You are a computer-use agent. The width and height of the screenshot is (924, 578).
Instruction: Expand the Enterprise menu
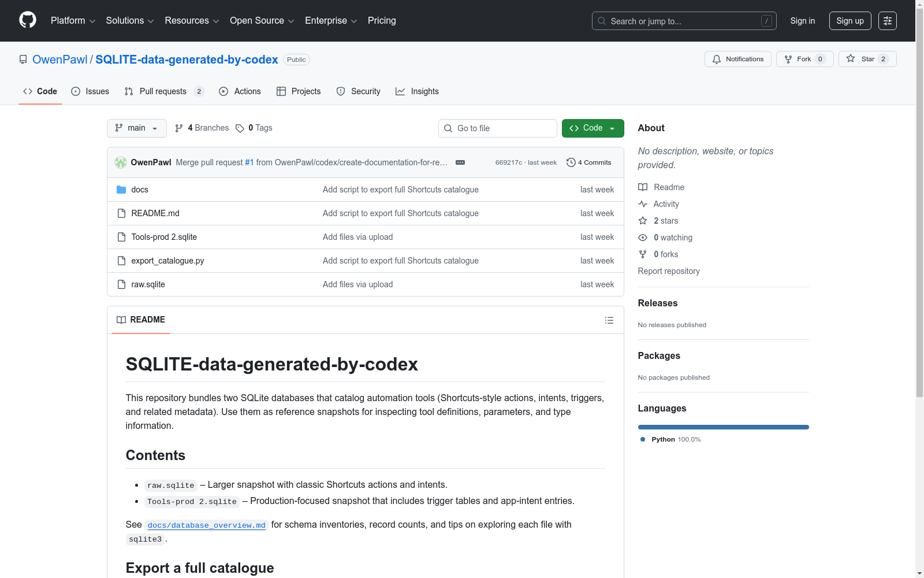coord(331,21)
